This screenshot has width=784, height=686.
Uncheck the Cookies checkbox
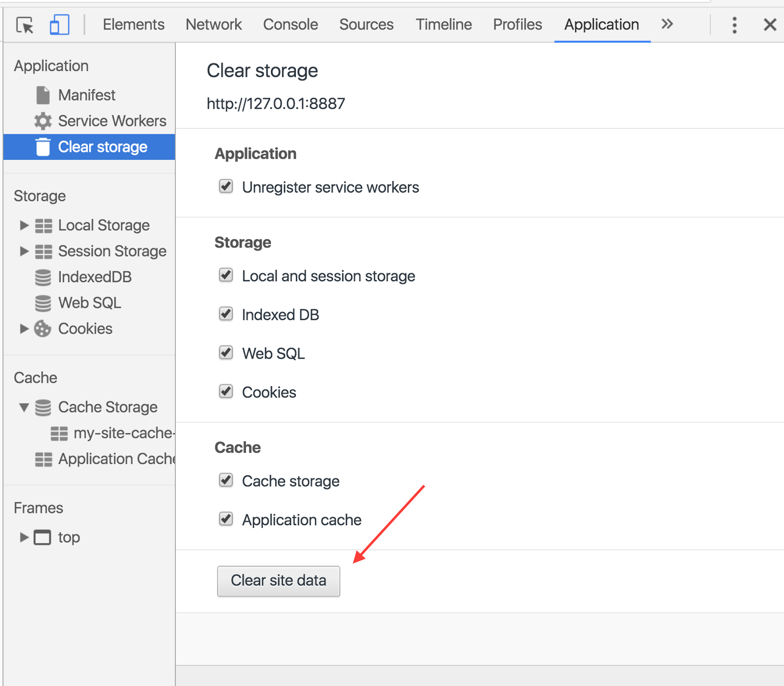pyautogui.click(x=226, y=391)
